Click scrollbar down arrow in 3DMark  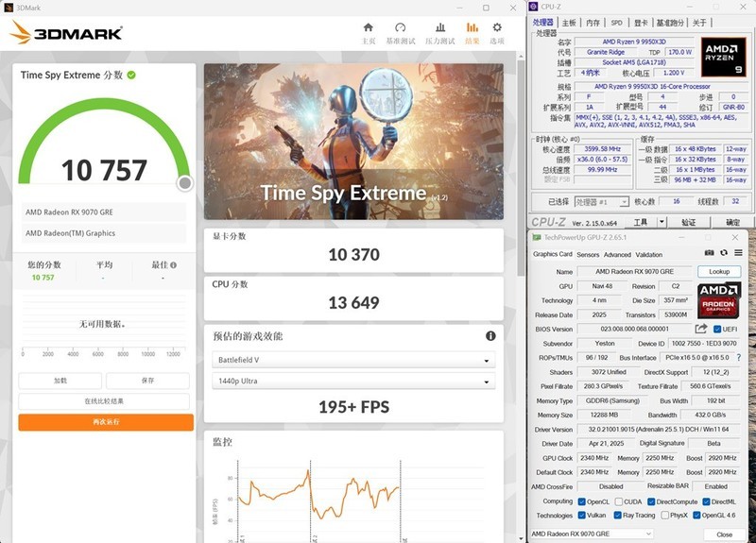coord(521,538)
